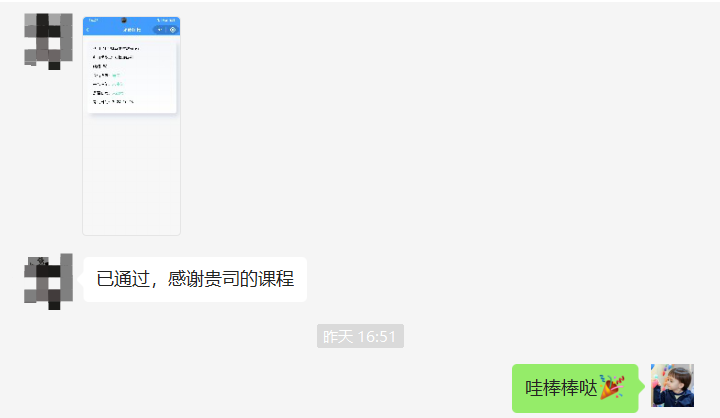
Task: Click the title text in blue screenshot header
Action: tap(132, 30)
